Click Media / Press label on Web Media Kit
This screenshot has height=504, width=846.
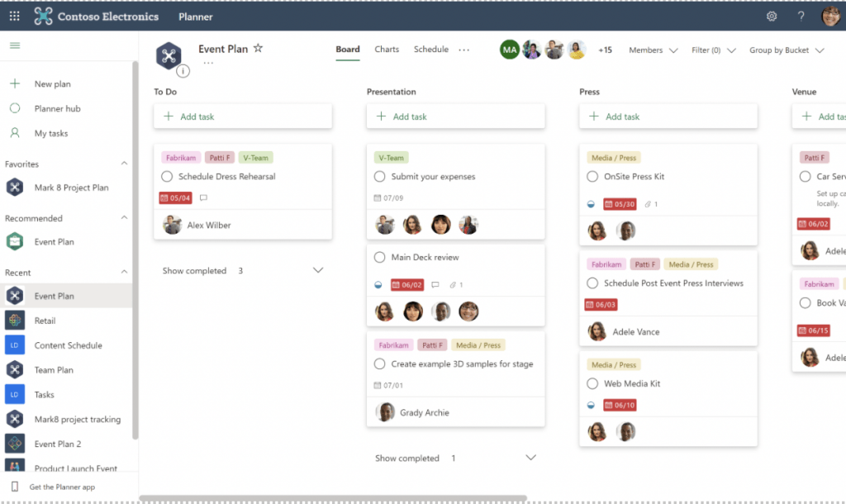(x=614, y=364)
